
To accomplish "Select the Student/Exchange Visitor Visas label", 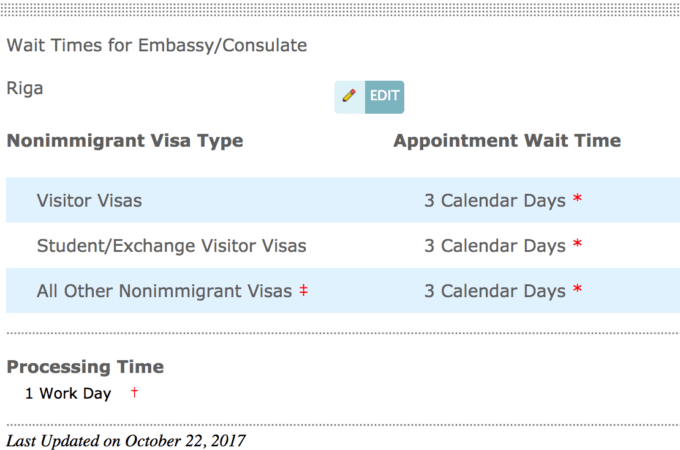I will [171, 246].
